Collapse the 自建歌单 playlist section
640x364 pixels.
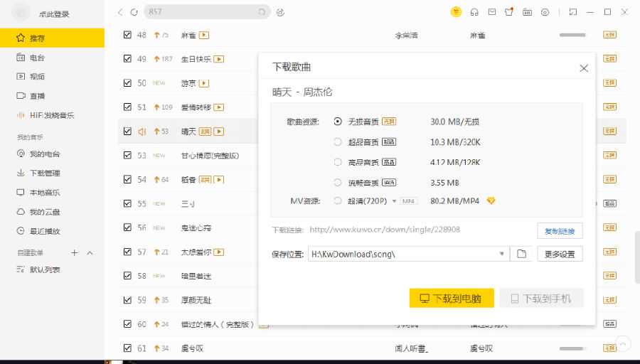(x=90, y=253)
